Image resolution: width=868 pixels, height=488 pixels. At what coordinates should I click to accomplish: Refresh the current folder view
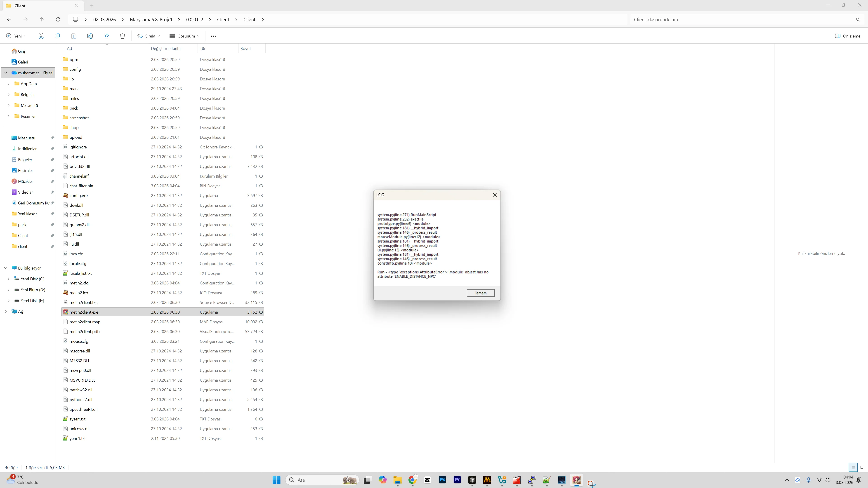58,19
